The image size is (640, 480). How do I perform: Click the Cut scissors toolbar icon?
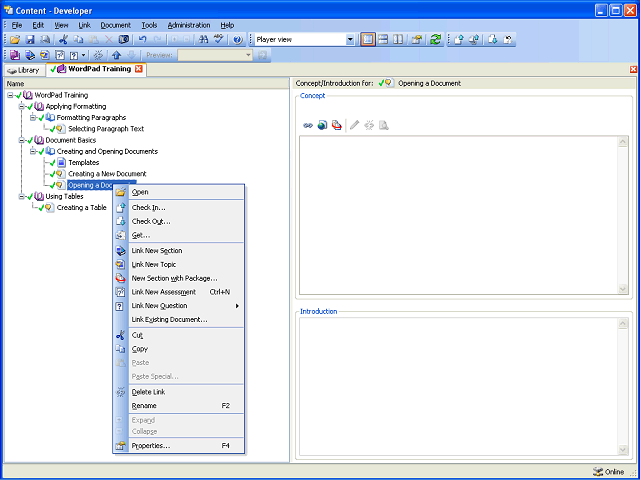point(63,40)
